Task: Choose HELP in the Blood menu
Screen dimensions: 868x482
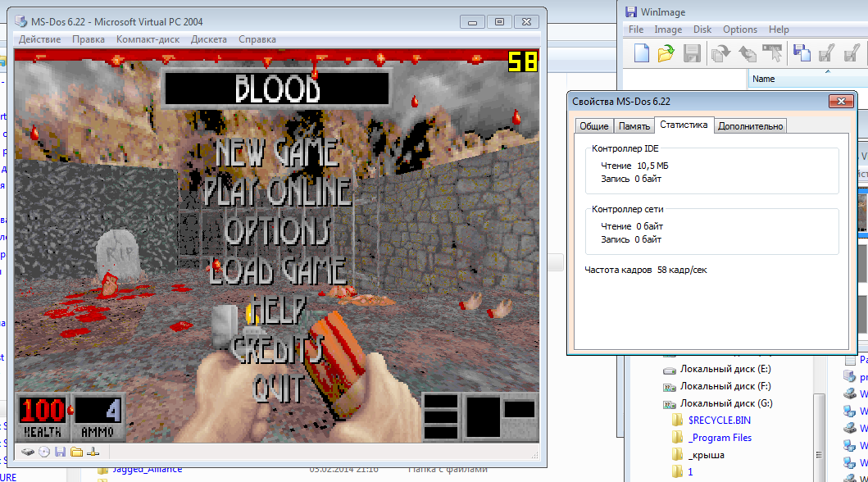Action: click(x=277, y=310)
